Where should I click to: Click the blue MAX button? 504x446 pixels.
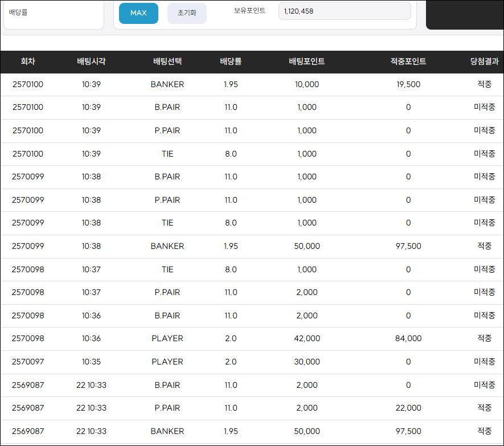tap(138, 13)
